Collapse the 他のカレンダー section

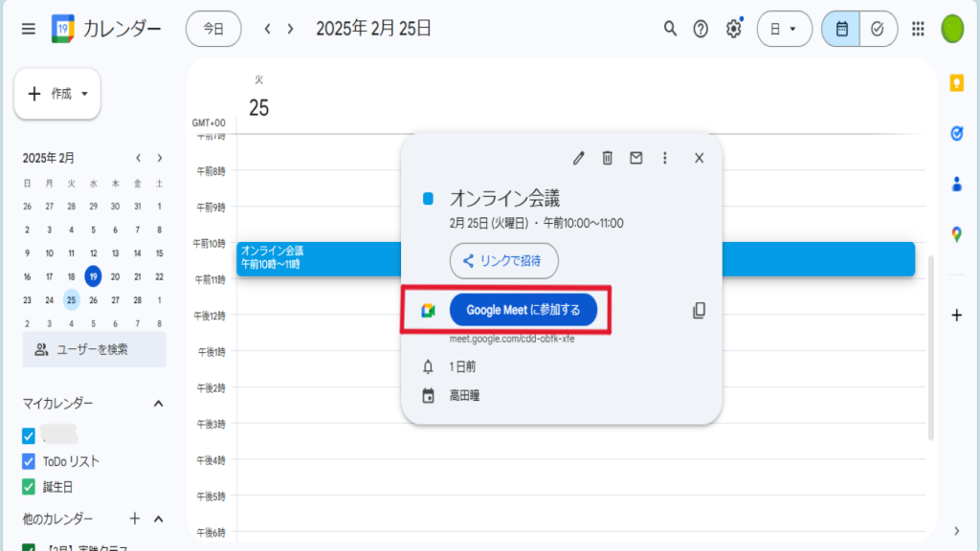158,518
